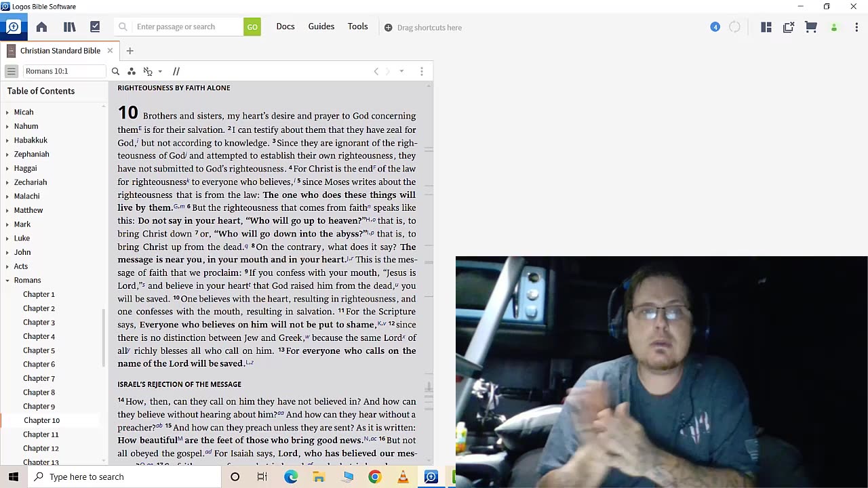Open the interlinear options dropdown arrow
Viewport: 868px width, 488px height.
point(160,71)
